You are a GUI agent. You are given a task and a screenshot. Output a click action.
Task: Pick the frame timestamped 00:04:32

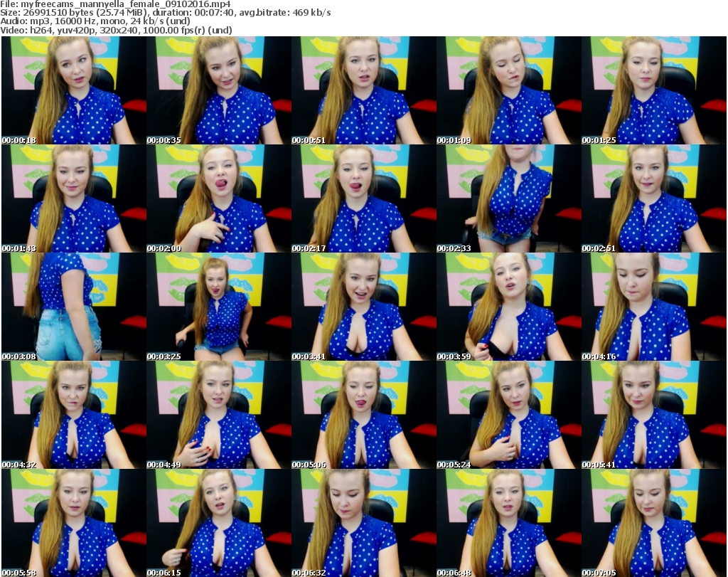pos(74,415)
